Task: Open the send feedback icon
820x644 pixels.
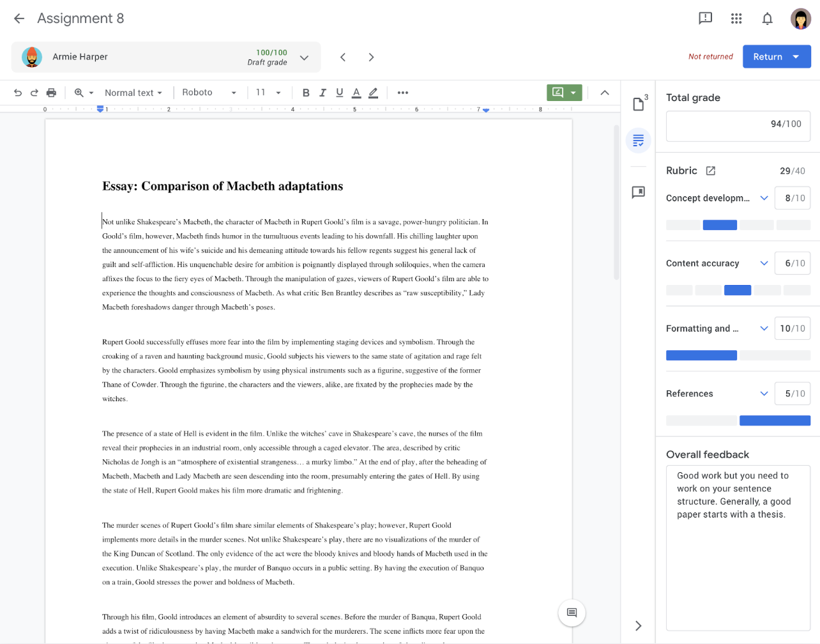Action: [x=705, y=19]
